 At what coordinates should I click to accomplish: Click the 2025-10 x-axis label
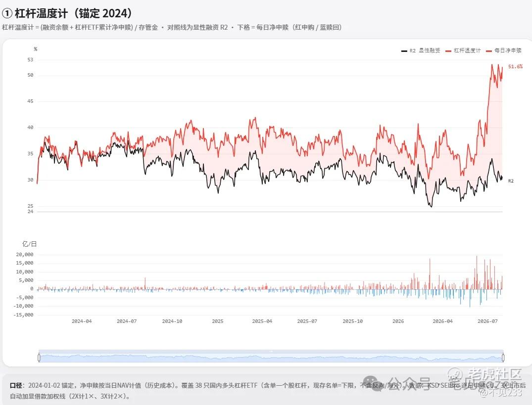point(352,321)
